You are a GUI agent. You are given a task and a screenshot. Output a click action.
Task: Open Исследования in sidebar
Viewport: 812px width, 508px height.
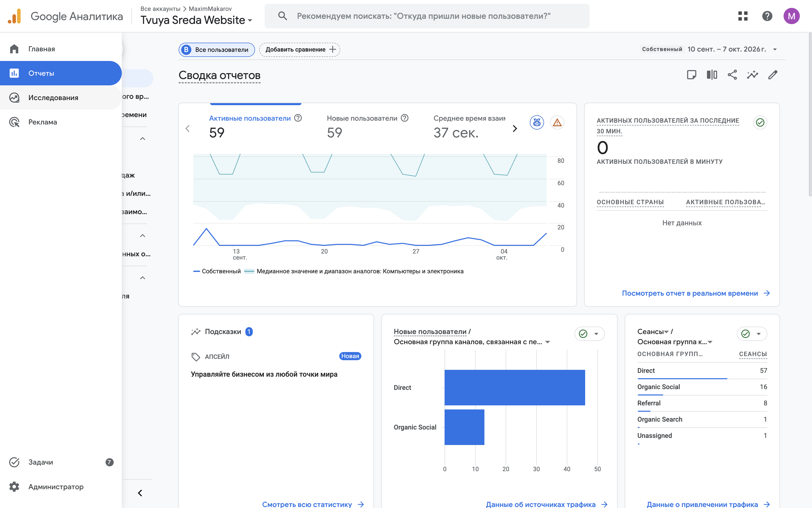tap(61, 98)
